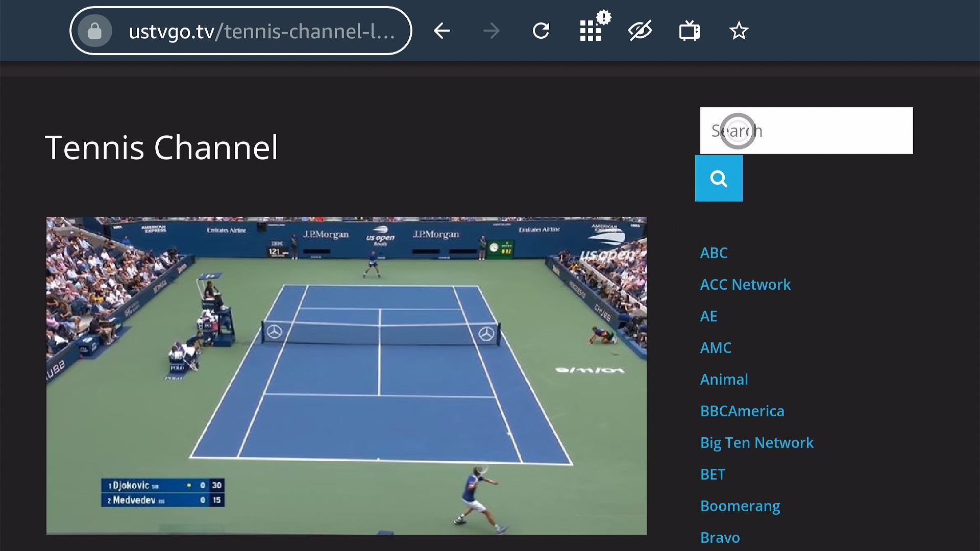The image size is (980, 551).
Task: Toggle the crossed-out eye privacy icon
Action: pyautogui.click(x=640, y=31)
